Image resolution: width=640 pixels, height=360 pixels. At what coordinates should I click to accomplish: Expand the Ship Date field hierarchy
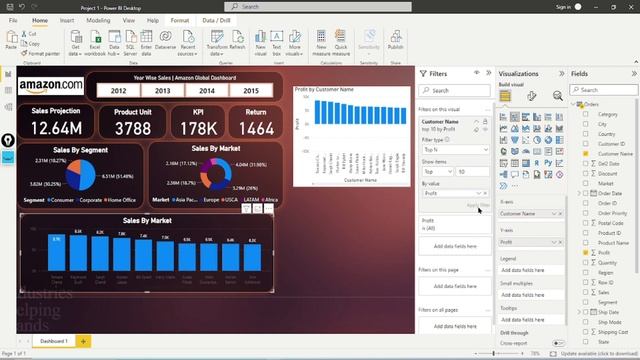tap(579, 312)
